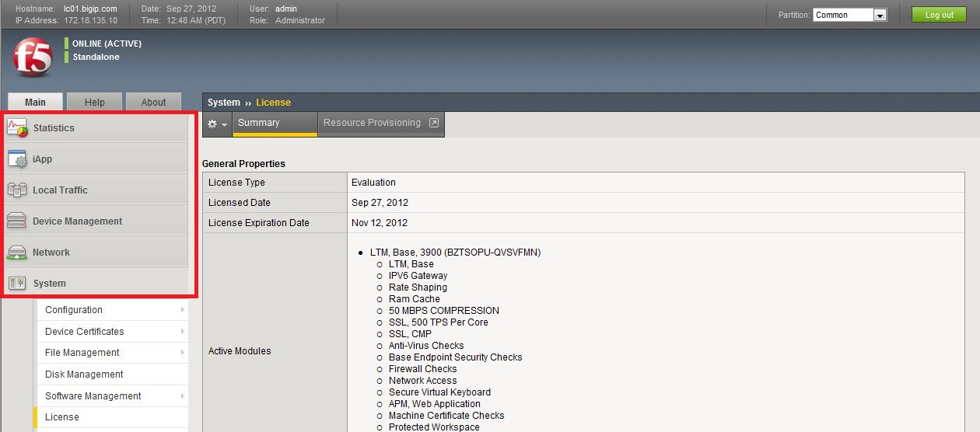The image size is (980, 432).
Task: Click the IP address 172.18.135.10
Action: (x=90, y=20)
